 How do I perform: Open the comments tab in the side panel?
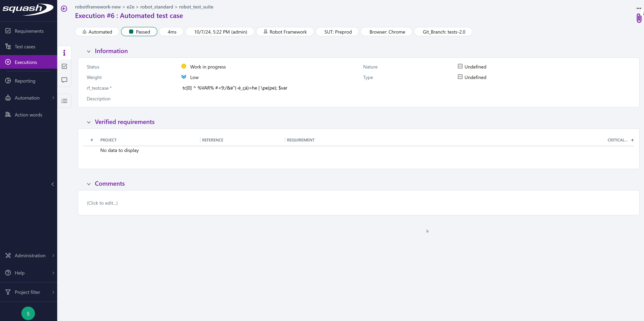pos(64,80)
